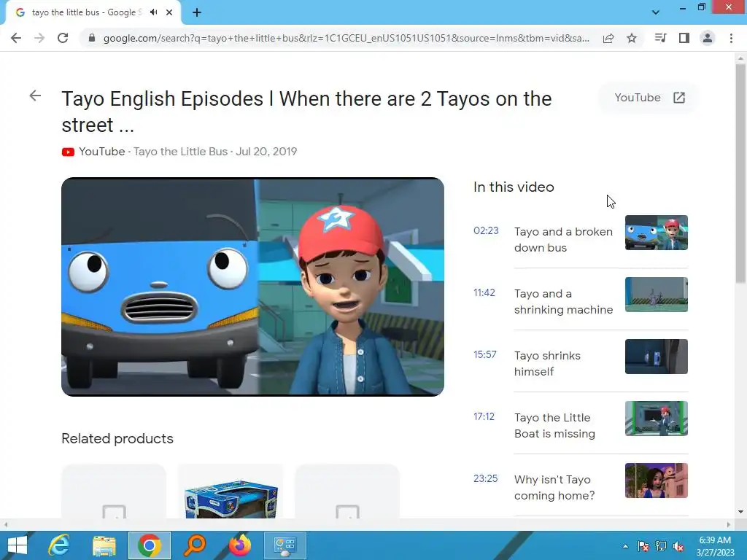Click thumbnail of broken down bus chapter
The image size is (747, 560).
click(x=656, y=233)
